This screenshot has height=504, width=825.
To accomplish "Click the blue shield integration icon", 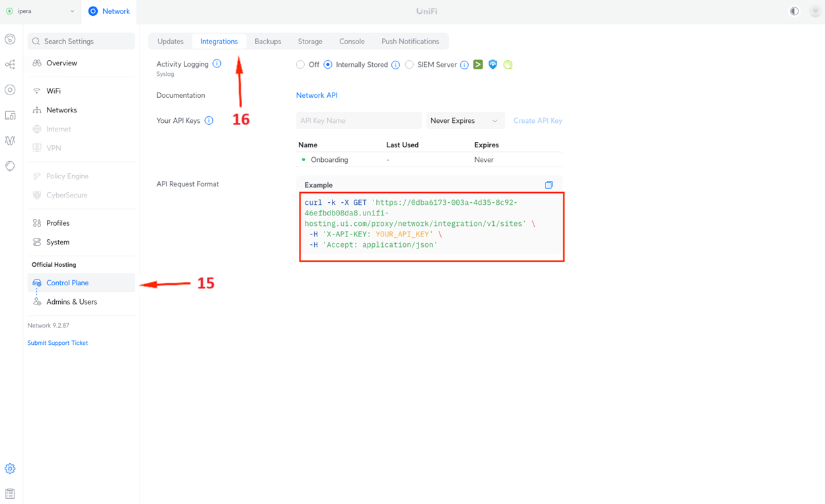I will (x=492, y=65).
